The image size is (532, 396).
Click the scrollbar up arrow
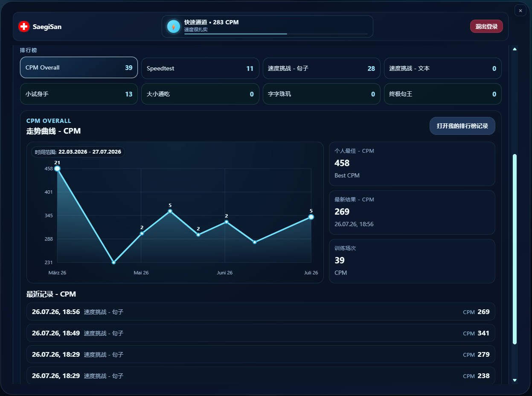tap(515, 49)
